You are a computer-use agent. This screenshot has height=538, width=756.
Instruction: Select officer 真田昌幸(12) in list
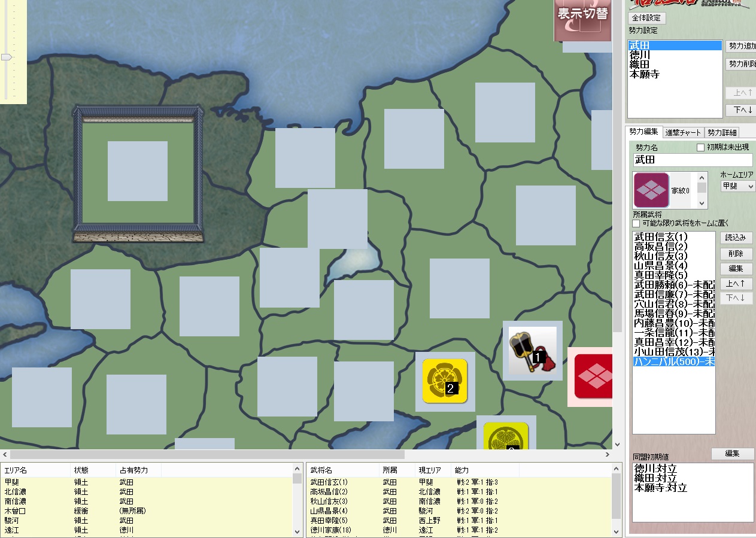pos(674,342)
